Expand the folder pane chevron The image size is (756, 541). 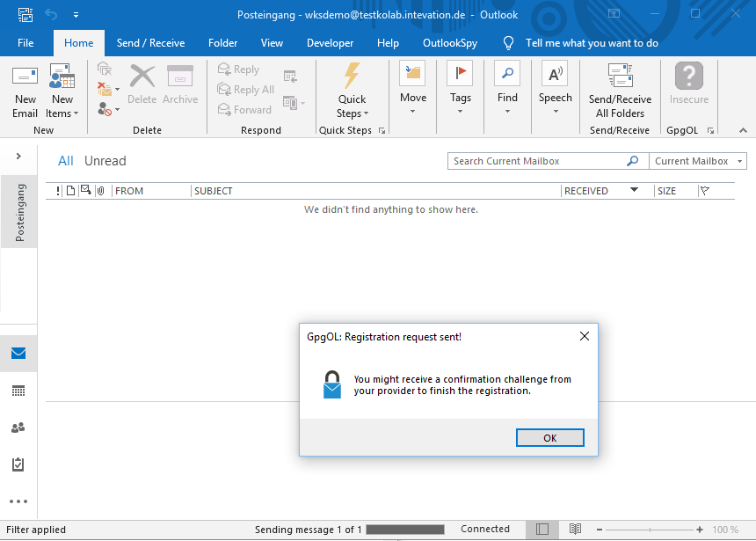[18, 156]
